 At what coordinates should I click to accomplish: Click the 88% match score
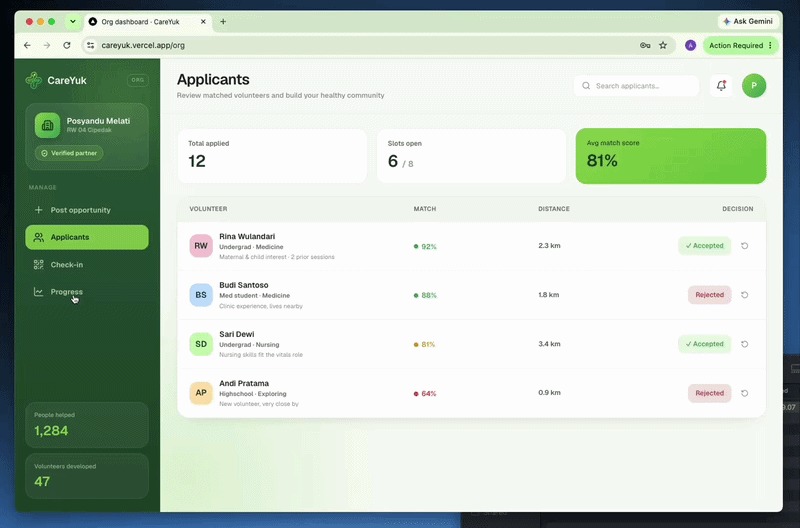(425, 295)
